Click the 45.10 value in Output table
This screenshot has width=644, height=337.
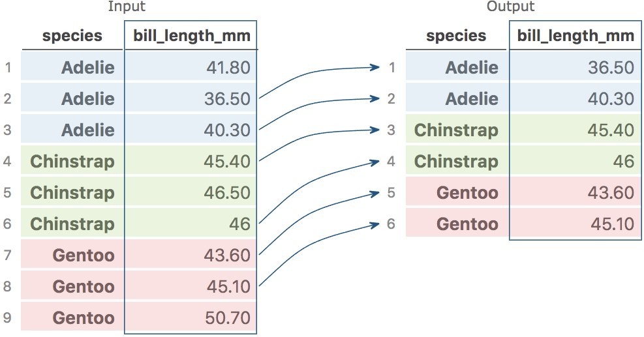(611, 224)
